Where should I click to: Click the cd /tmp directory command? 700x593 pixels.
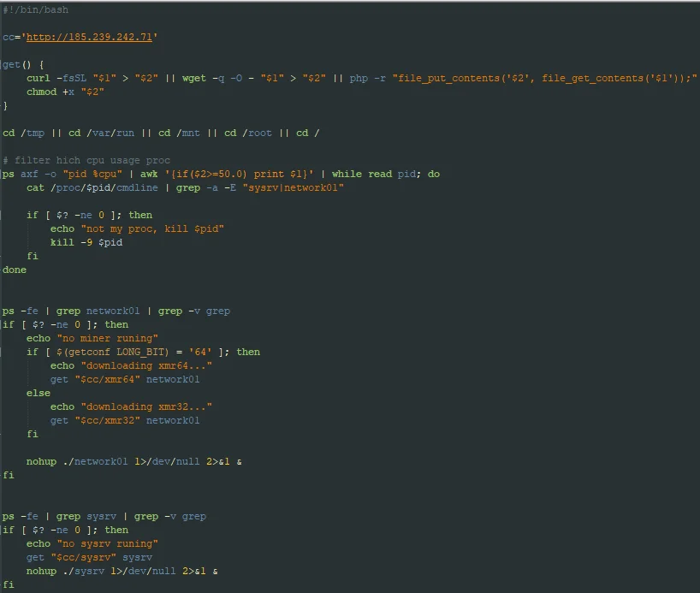coord(24,133)
